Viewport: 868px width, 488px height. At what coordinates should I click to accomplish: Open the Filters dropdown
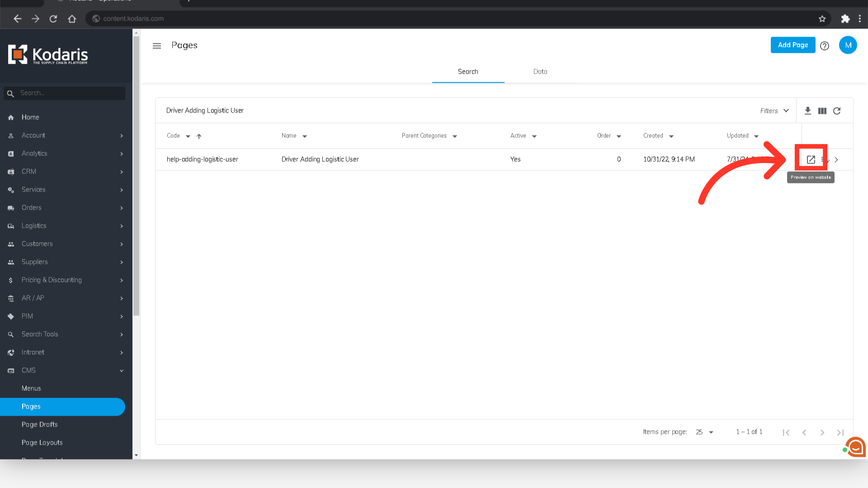point(774,111)
